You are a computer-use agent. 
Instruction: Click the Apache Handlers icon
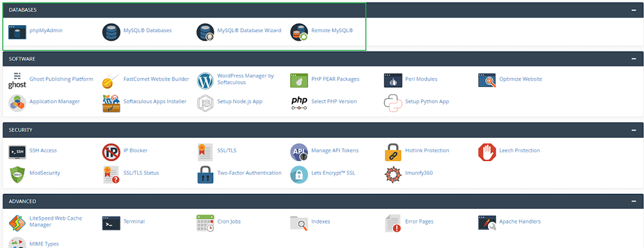click(x=487, y=223)
